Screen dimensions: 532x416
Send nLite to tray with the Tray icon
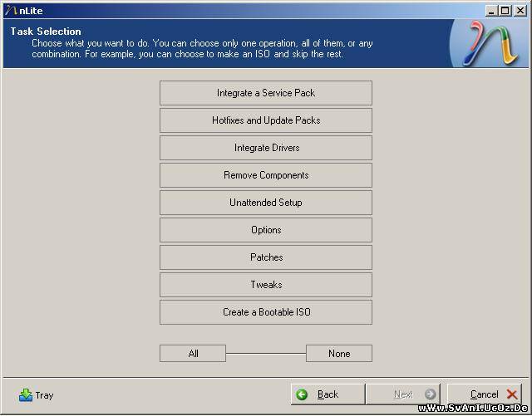tap(26, 395)
